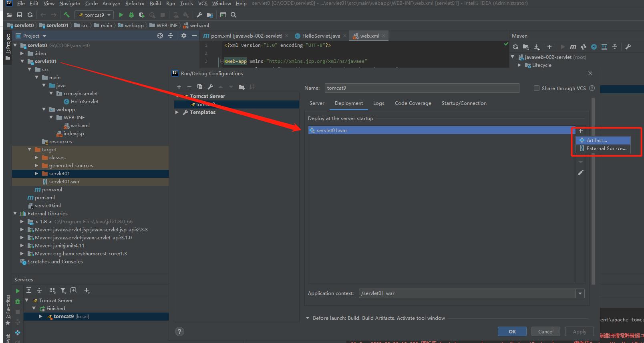This screenshot has width=644, height=343.
Task: Click the Build project hammer icon
Action: click(67, 15)
